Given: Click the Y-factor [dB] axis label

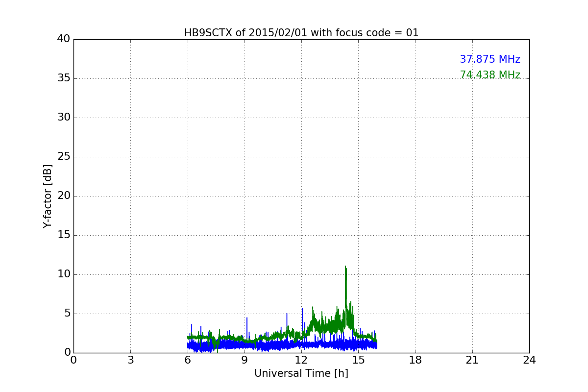Looking at the screenshot, I should click(48, 196).
